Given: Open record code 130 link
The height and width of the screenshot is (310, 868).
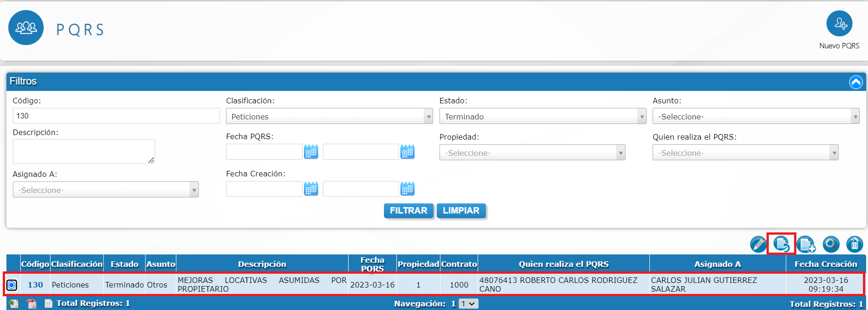Looking at the screenshot, I should click(x=35, y=285).
